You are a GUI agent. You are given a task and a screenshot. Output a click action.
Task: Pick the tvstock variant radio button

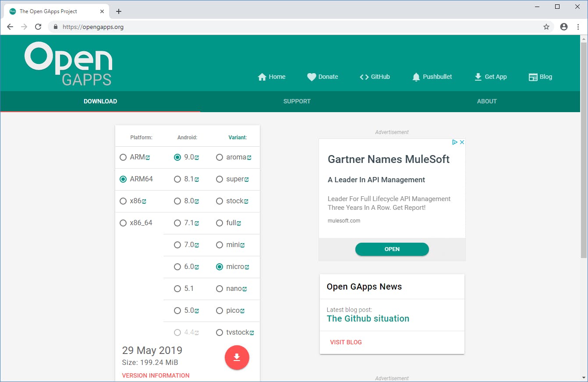click(220, 332)
